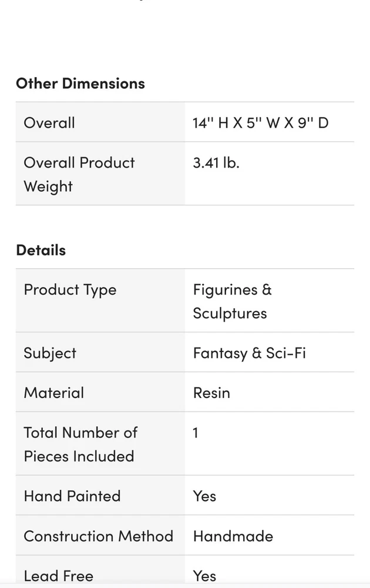This screenshot has height=588, width=370.
Task: Click the Yes value for Hand Painted
Action: [x=204, y=496]
